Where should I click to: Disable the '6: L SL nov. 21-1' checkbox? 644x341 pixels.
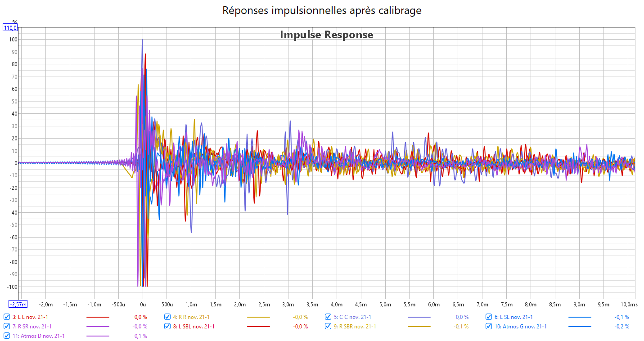[x=489, y=317]
